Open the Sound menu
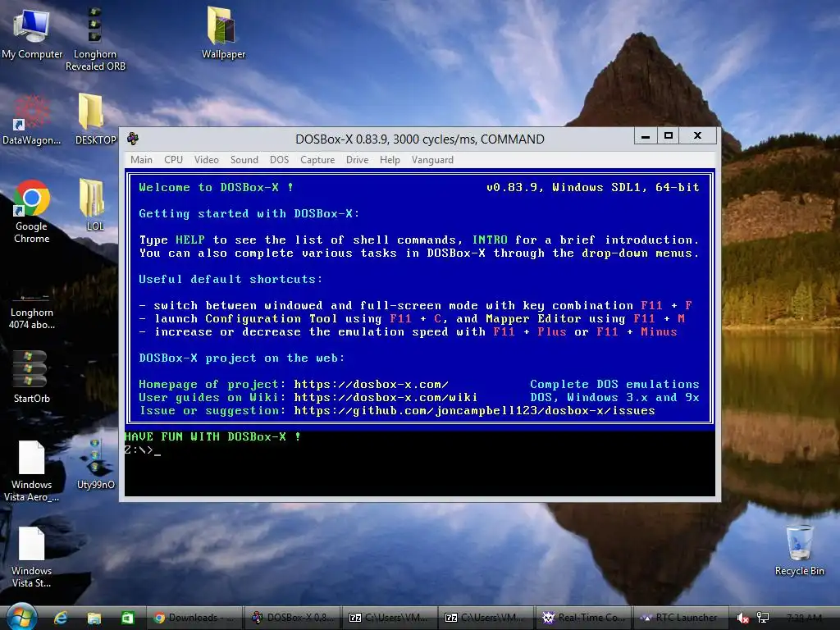The width and height of the screenshot is (840, 630). (244, 160)
